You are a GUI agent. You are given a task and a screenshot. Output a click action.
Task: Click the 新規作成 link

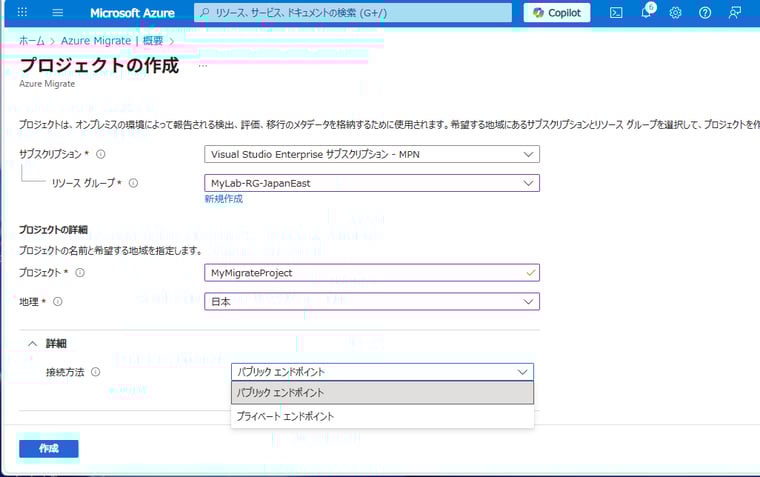coord(223,199)
